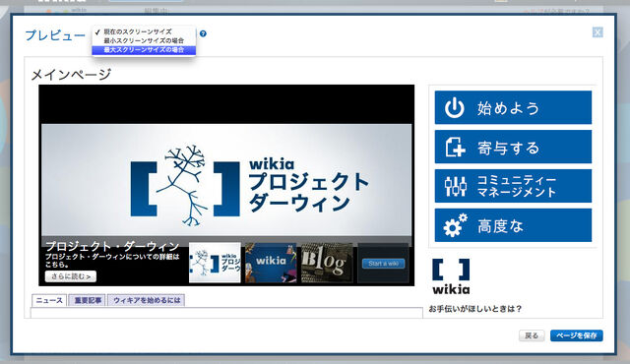This screenshot has width=630, height=364.
Task: Save with ページを保存 button
Action: tap(577, 335)
